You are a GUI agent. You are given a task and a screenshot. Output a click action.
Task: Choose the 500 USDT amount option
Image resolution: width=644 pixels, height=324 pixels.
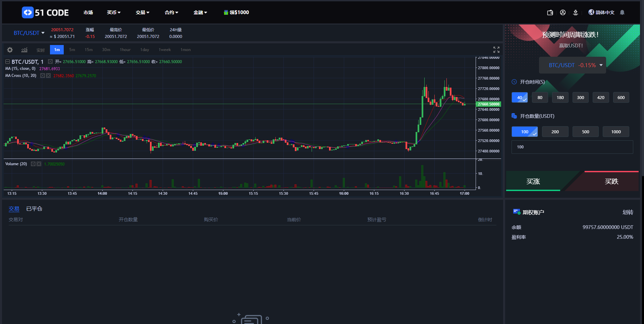click(585, 132)
